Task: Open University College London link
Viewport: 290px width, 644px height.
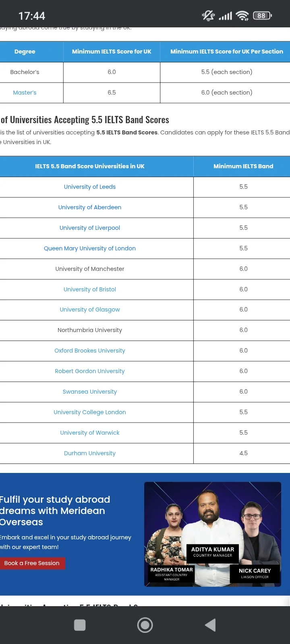Action: (x=90, y=412)
